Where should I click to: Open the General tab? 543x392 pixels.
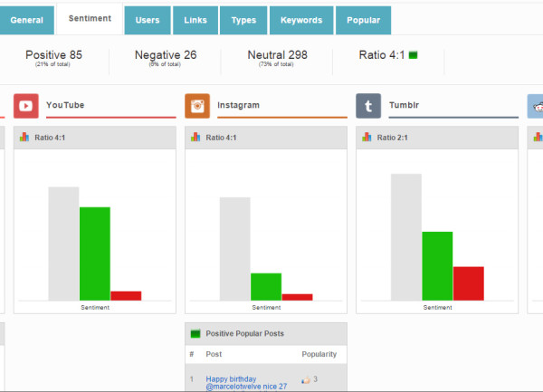pyautogui.click(x=26, y=20)
